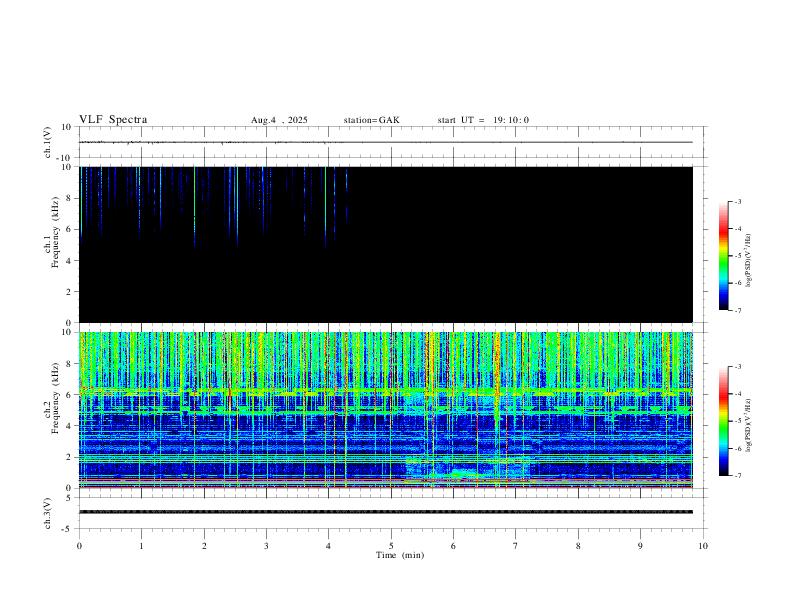The image size is (792, 612).
Task: Select the "Time (min)" x-axis label
Action: click(x=400, y=555)
